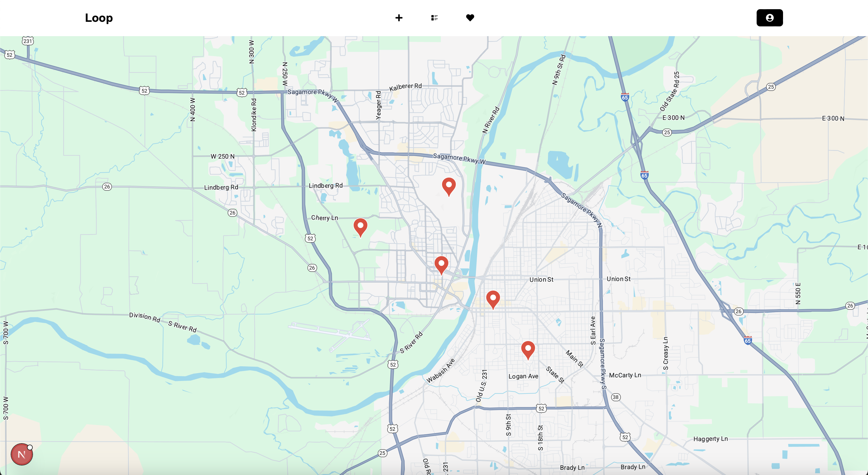
Task: Select the northernmost red map pin
Action: coord(449,186)
